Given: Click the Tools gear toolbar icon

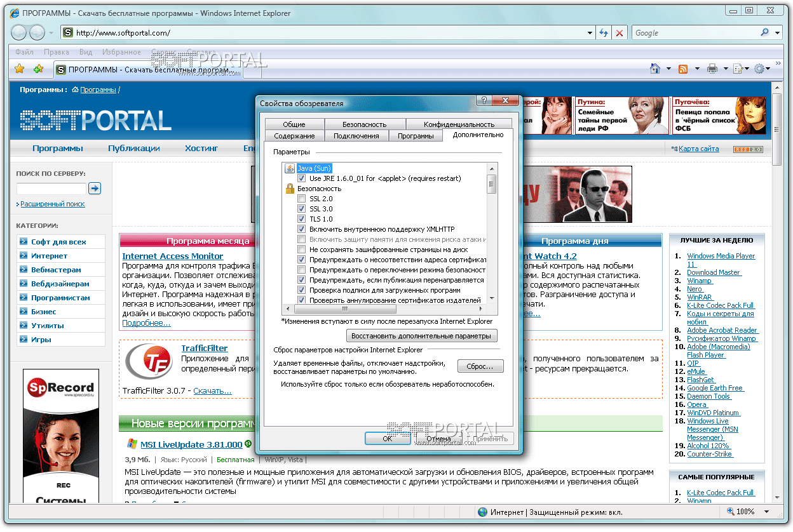Looking at the screenshot, I should point(759,69).
